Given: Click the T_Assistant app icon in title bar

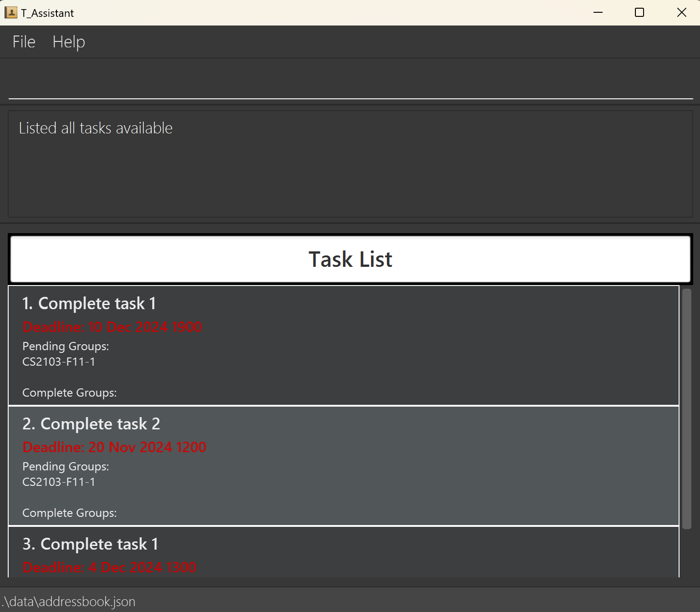Looking at the screenshot, I should (10, 13).
